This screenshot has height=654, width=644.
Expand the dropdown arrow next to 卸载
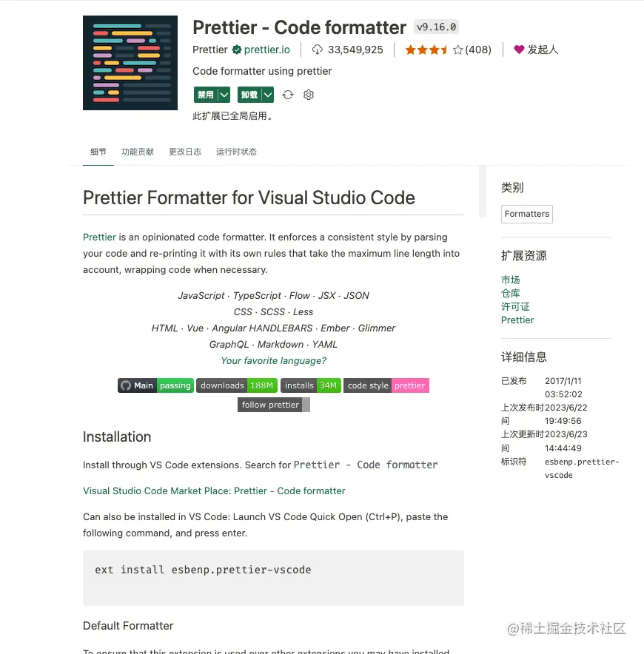267,95
